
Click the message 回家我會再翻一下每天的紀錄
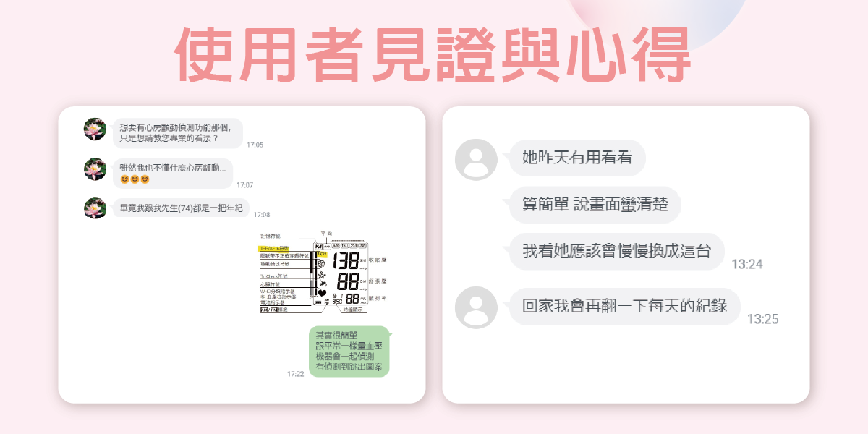pos(624,306)
